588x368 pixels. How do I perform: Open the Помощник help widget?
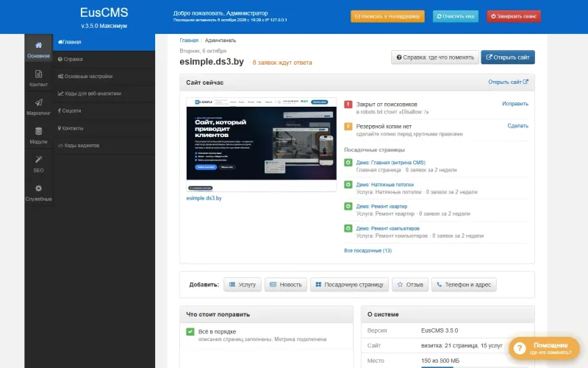click(544, 348)
